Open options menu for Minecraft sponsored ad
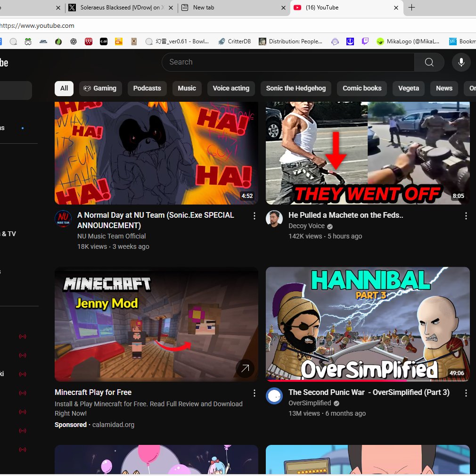The height and width of the screenshot is (476, 476). 254,393
